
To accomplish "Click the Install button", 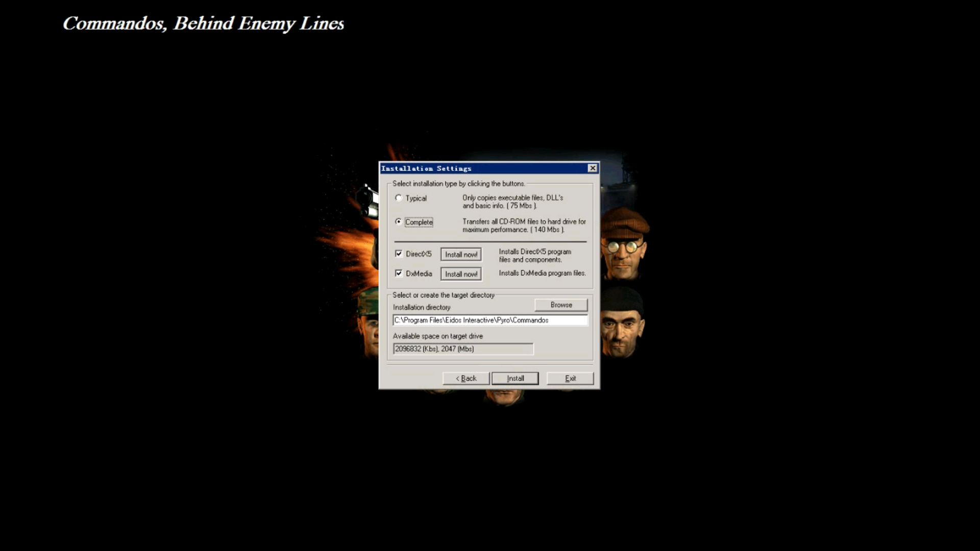I will click(x=515, y=378).
